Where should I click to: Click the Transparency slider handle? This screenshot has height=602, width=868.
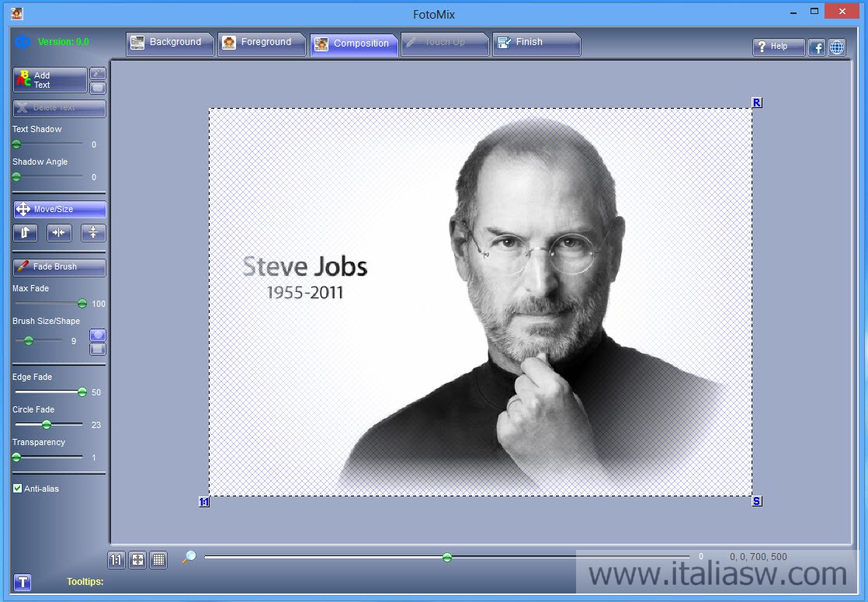(x=16, y=458)
